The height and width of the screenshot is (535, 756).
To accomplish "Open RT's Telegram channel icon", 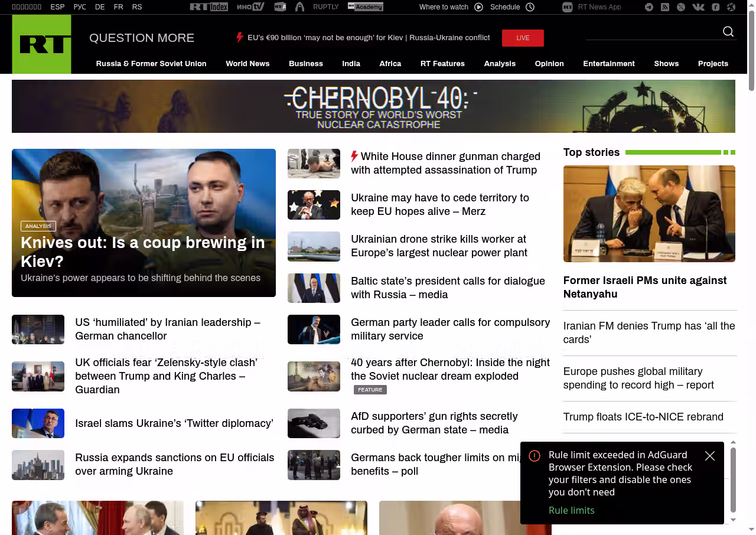I will [649, 7].
